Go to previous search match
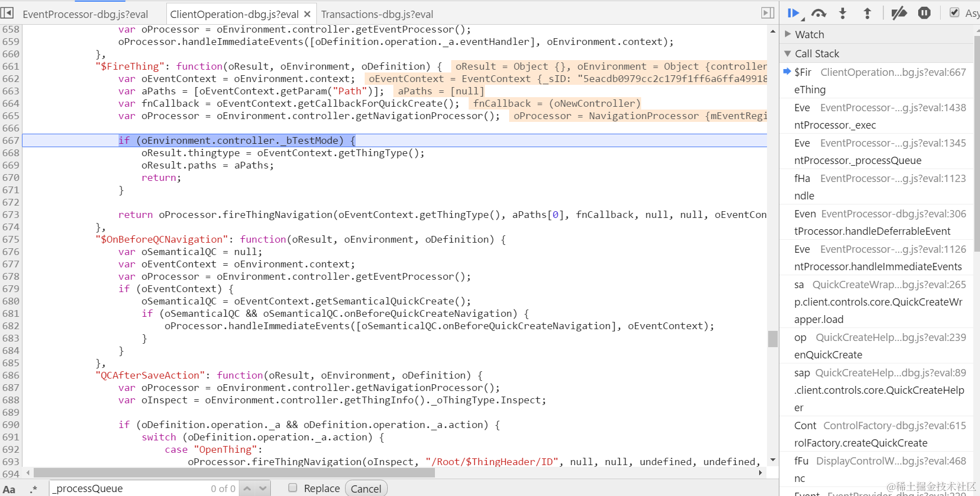The image size is (980, 496). (247, 489)
